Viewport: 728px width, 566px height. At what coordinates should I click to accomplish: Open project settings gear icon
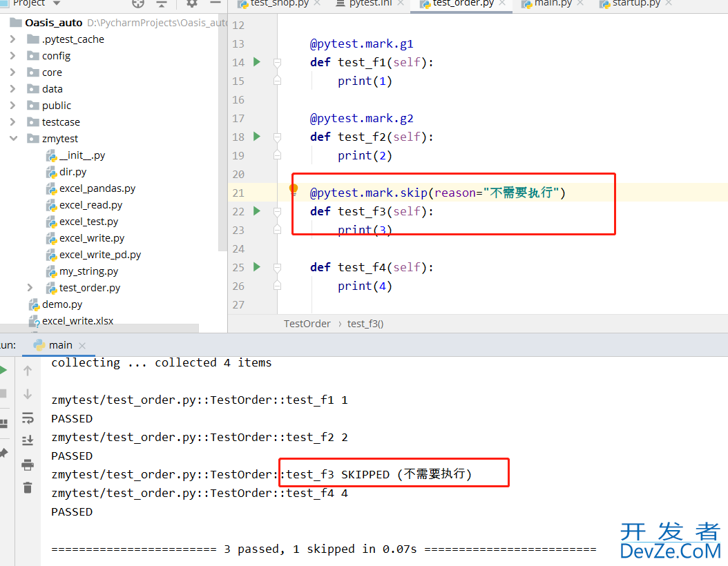(192, 3)
